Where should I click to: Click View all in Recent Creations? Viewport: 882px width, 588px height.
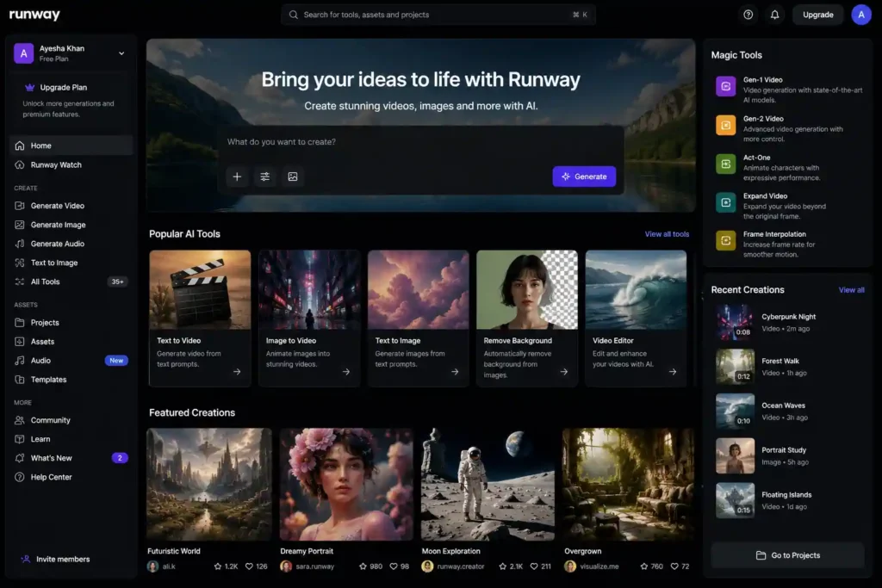coord(851,290)
